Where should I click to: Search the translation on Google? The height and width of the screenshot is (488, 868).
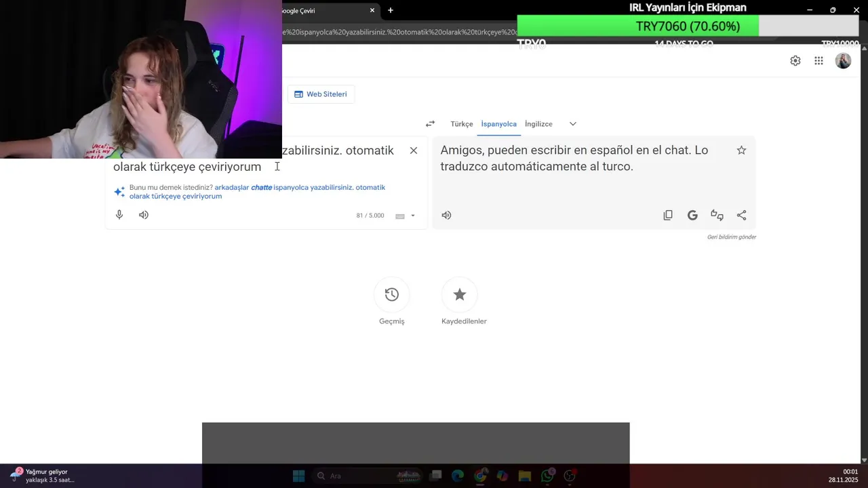coord(692,215)
